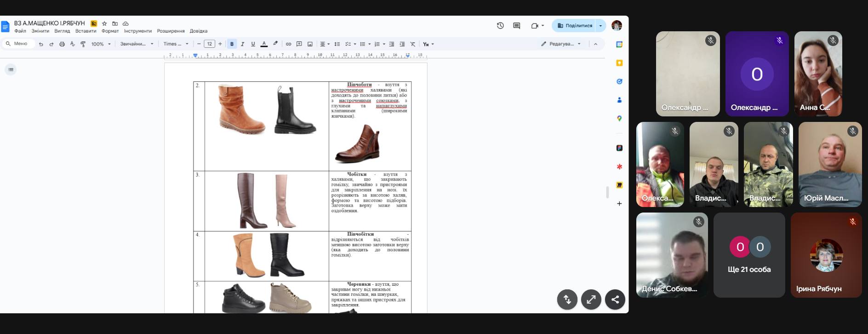Open the text color picker
The width and height of the screenshot is (868, 334).
pyautogui.click(x=264, y=44)
